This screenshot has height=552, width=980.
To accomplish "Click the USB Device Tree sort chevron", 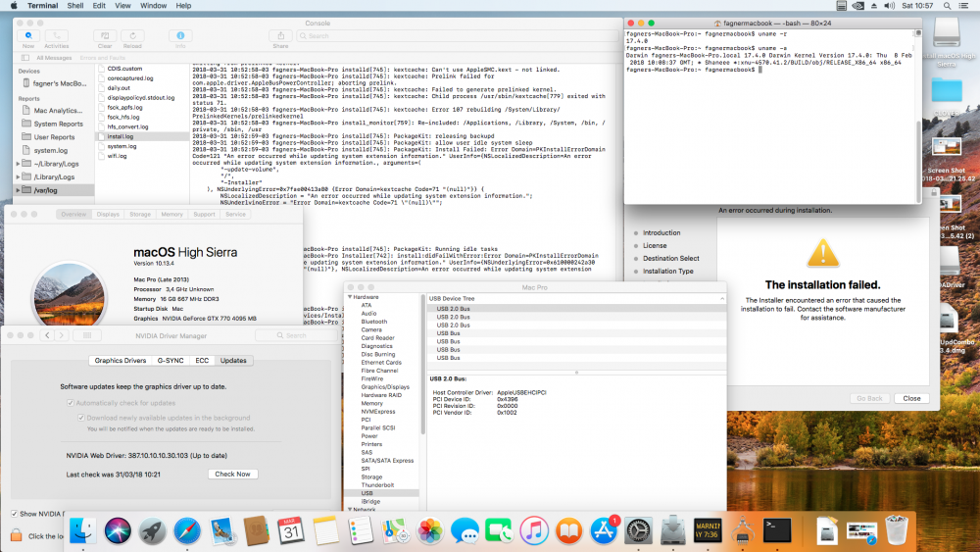I will (722, 299).
